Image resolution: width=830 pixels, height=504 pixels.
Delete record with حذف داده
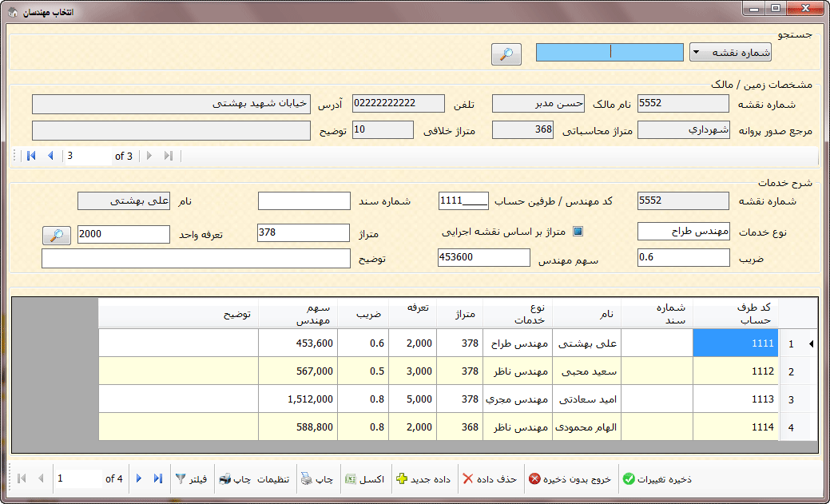point(490,479)
